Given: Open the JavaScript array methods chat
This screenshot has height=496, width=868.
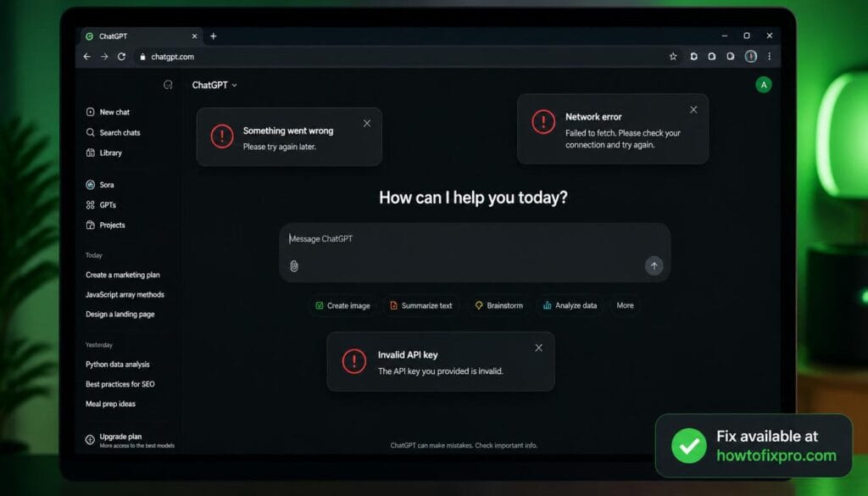Looking at the screenshot, I should coord(125,295).
